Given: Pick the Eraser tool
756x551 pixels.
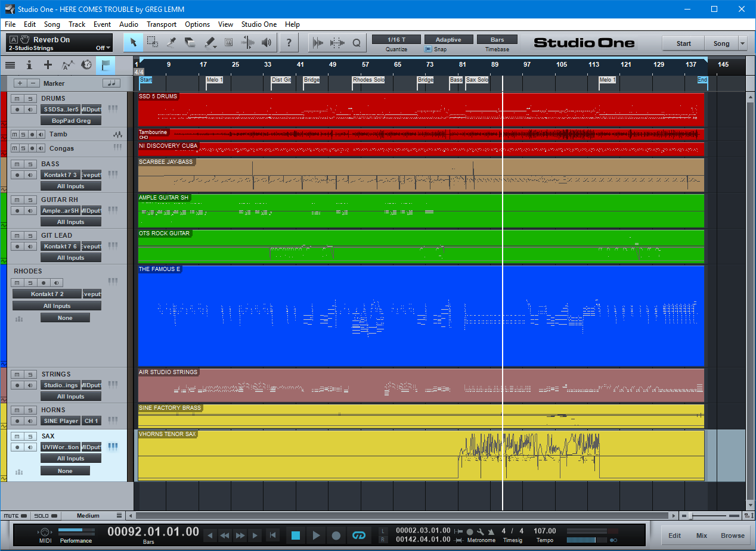Looking at the screenshot, I should 190,42.
